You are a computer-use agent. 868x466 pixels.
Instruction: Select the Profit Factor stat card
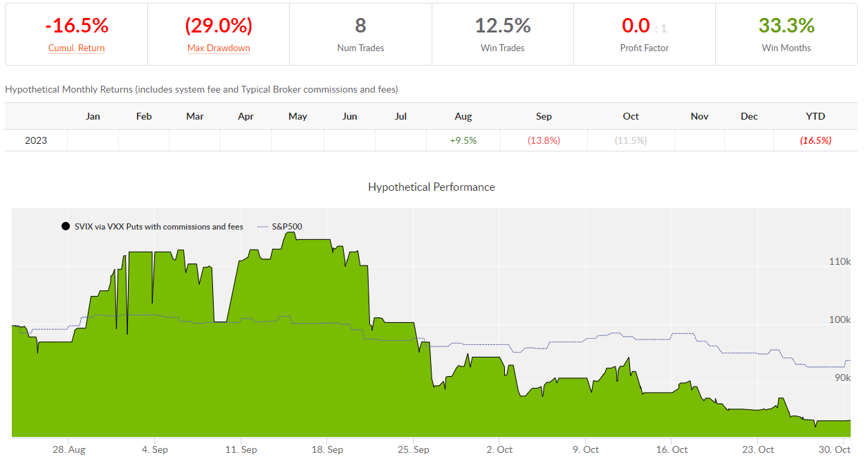[x=645, y=35]
